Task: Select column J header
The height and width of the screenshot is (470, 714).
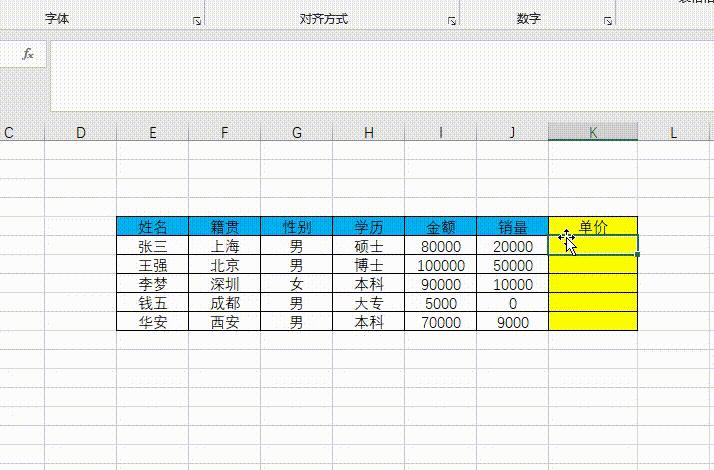Action: [x=512, y=133]
